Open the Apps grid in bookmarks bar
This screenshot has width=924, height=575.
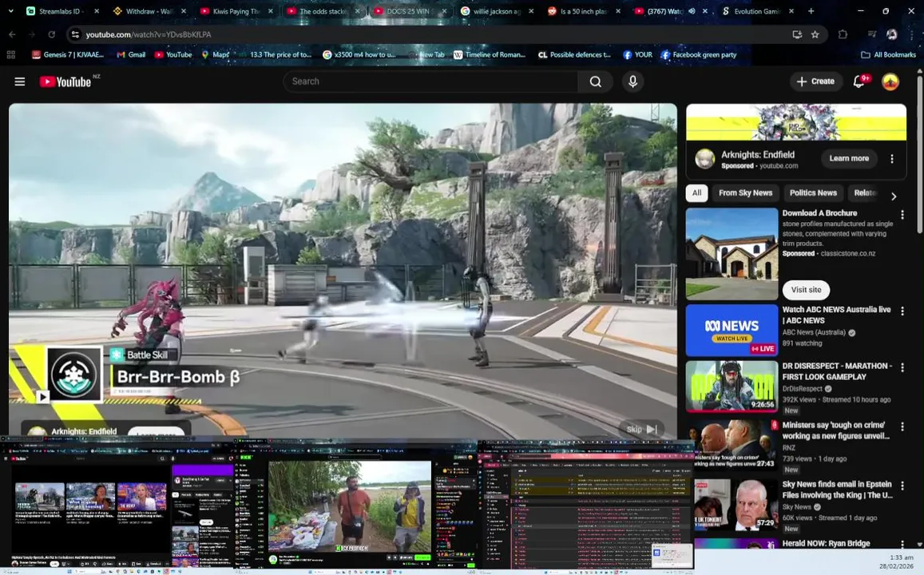coord(10,55)
